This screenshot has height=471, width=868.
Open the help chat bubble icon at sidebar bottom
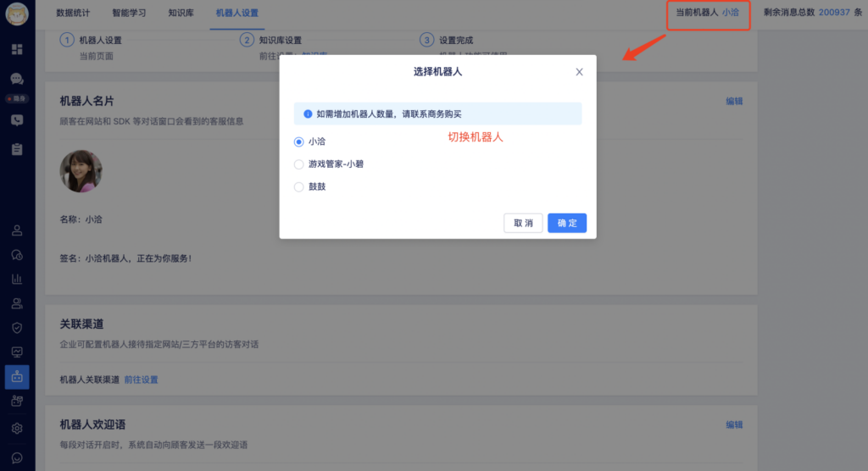click(x=17, y=457)
